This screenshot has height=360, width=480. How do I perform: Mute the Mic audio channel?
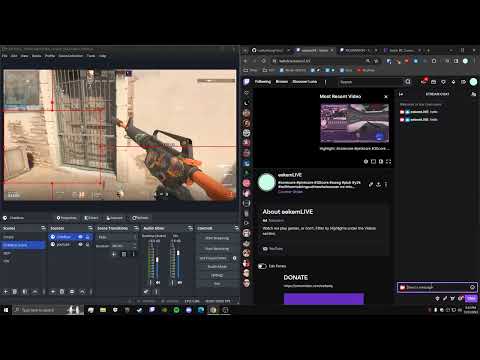pyautogui.click(x=180, y=283)
